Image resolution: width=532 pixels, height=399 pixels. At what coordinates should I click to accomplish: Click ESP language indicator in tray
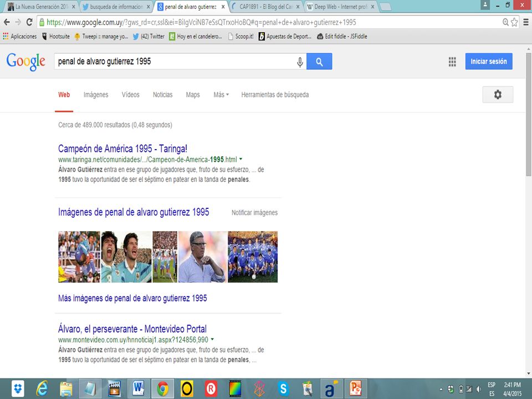point(492,385)
